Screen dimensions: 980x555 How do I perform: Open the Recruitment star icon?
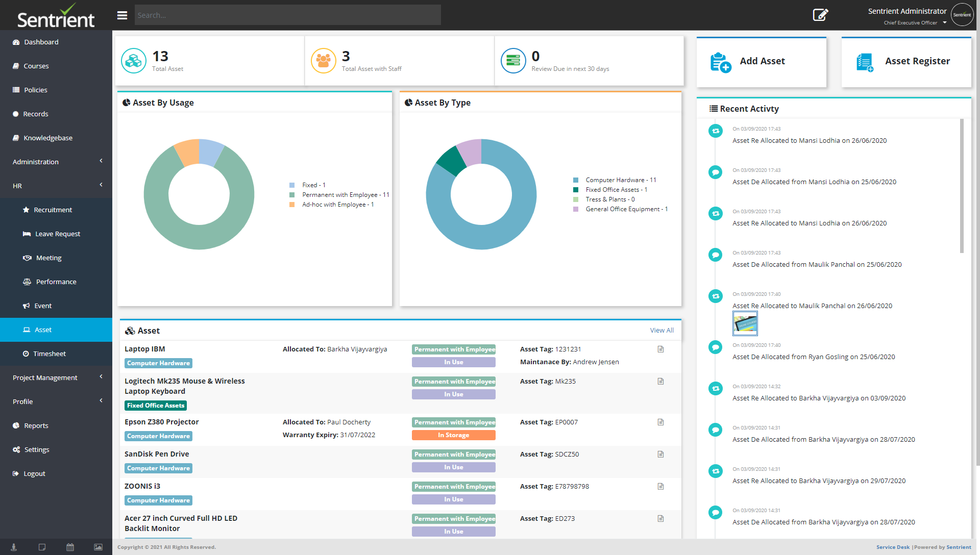(27, 209)
